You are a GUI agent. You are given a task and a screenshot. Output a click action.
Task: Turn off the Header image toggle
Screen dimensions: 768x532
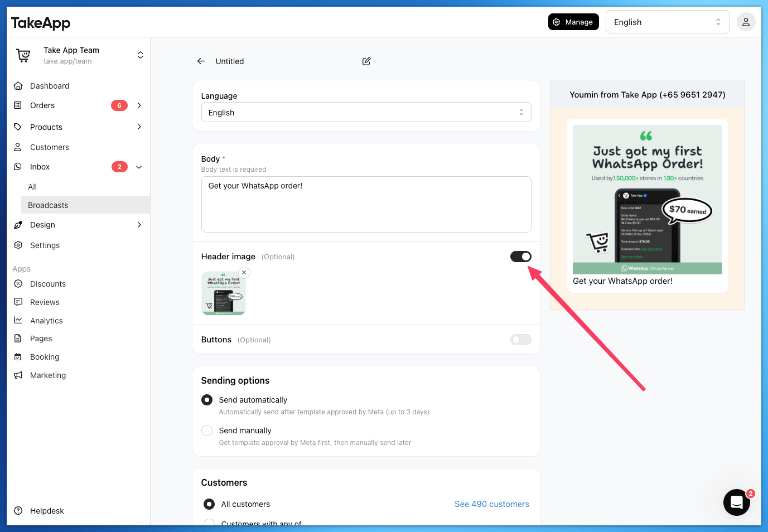tap(521, 257)
